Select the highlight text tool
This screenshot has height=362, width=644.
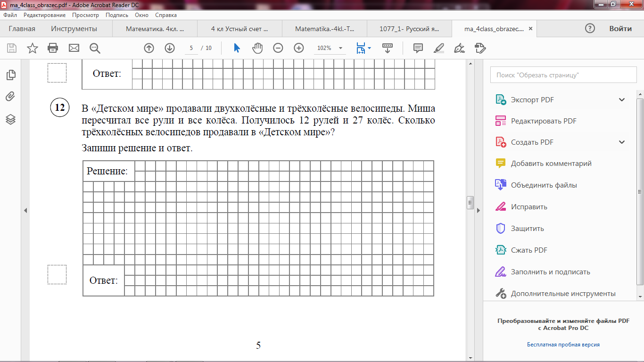pos(438,48)
